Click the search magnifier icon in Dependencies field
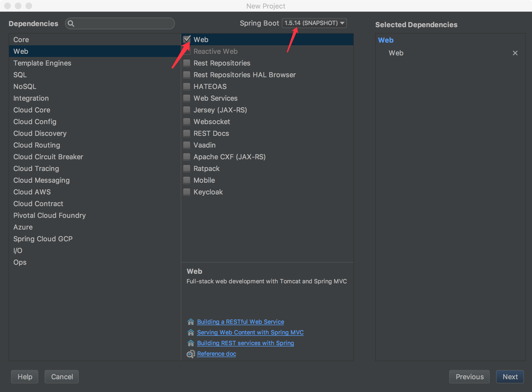 point(71,24)
